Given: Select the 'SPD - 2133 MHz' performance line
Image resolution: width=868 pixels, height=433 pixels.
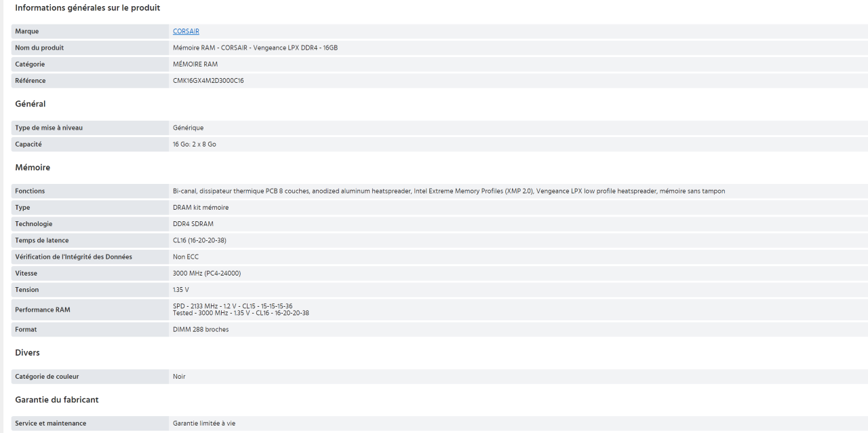Looking at the screenshot, I should [233, 306].
